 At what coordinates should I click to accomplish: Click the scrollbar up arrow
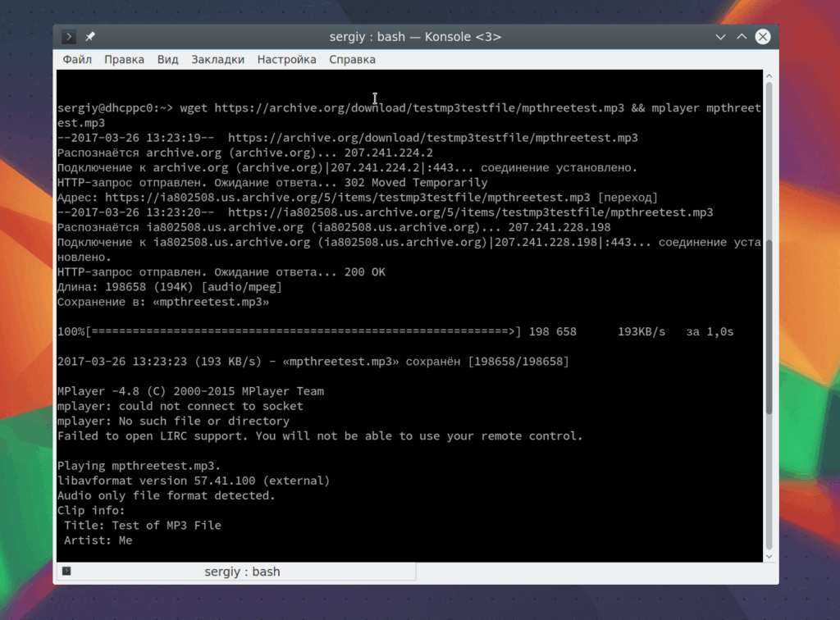[769, 76]
